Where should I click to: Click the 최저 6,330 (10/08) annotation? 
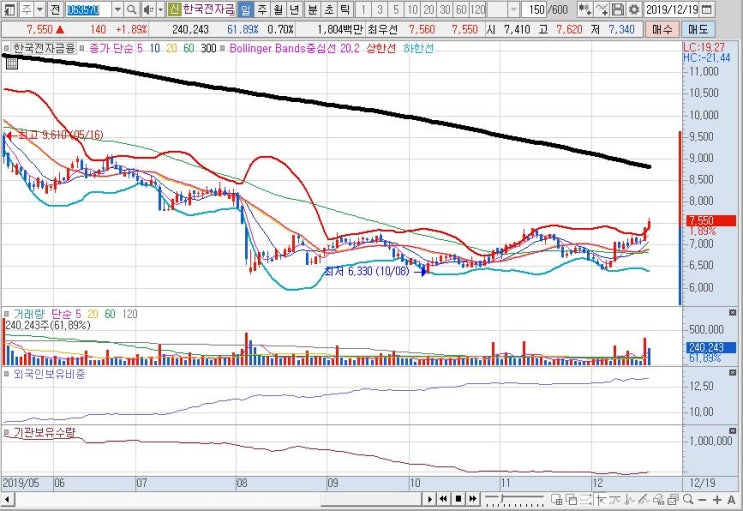(x=366, y=271)
